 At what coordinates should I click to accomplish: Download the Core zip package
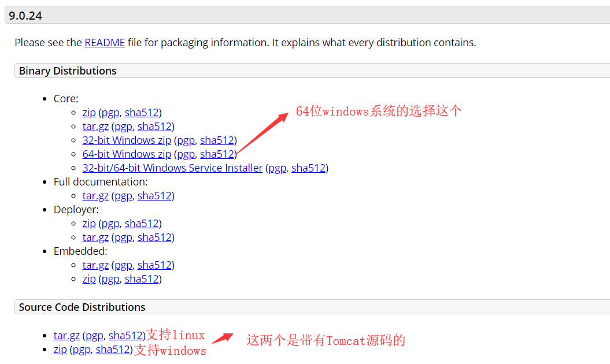click(x=89, y=113)
